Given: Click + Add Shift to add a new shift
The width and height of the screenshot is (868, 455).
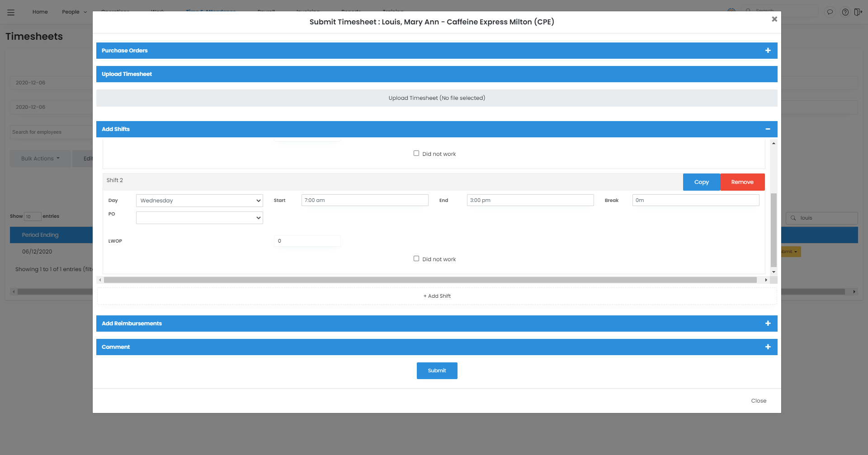Looking at the screenshot, I should pyautogui.click(x=437, y=296).
